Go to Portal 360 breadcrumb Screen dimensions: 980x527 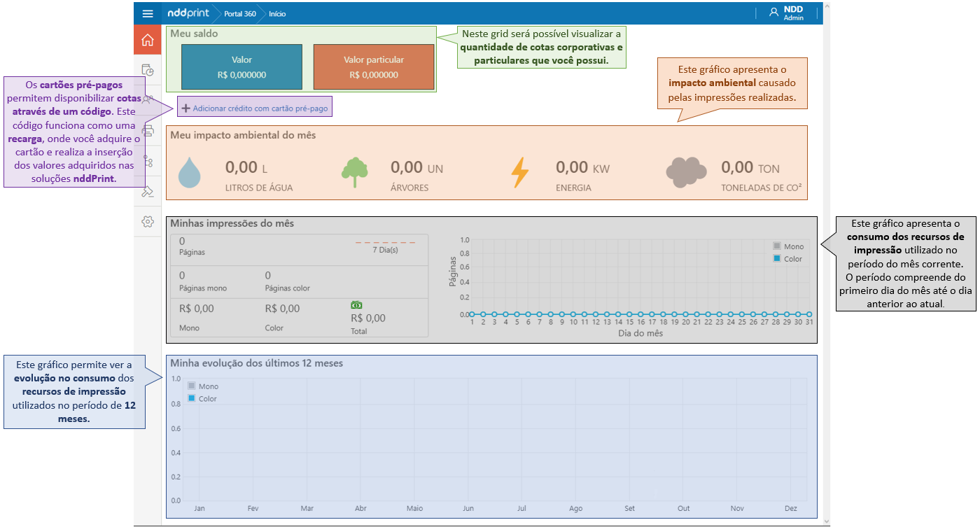pyautogui.click(x=239, y=14)
